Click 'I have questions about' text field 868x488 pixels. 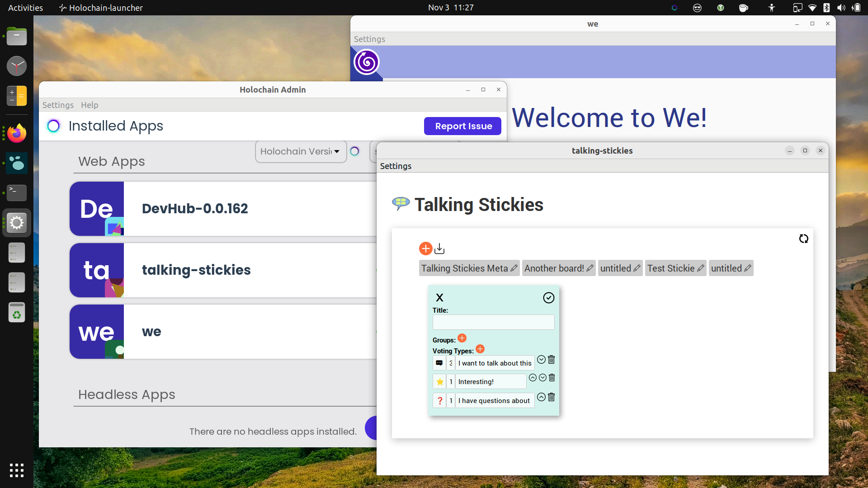(495, 401)
